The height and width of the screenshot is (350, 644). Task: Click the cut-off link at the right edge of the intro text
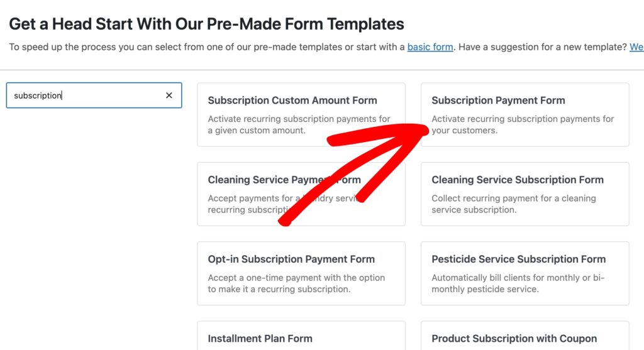636,47
